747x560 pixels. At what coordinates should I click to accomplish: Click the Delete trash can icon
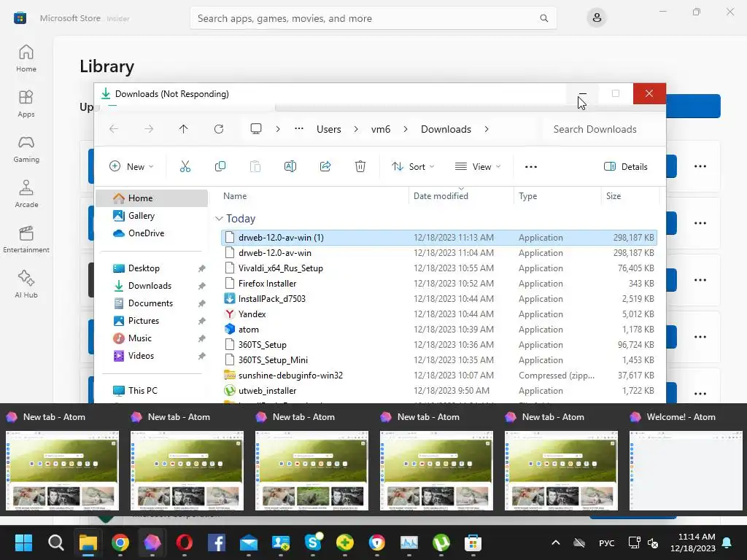360,166
